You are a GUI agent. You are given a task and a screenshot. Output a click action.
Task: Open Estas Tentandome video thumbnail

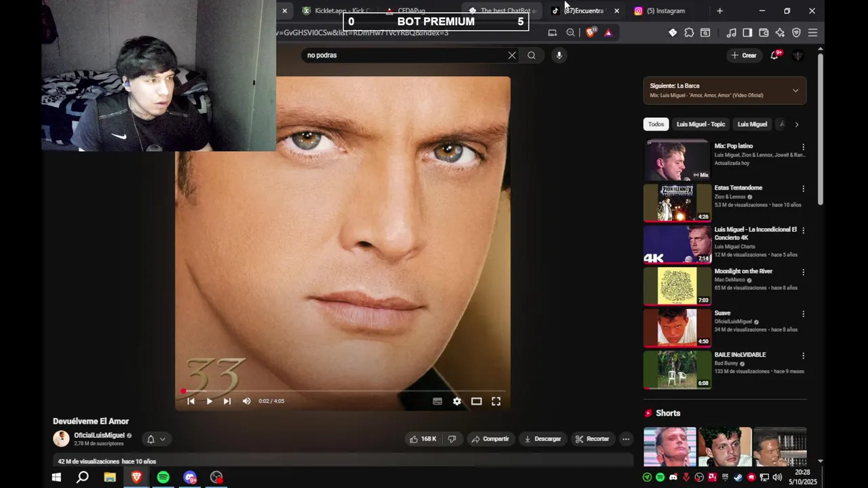[x=677, y=203]
